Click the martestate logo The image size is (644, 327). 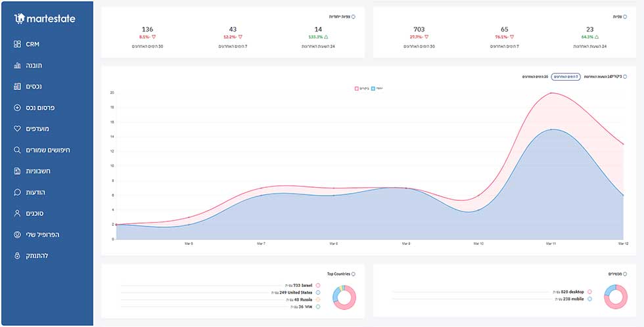coord(45,18)
